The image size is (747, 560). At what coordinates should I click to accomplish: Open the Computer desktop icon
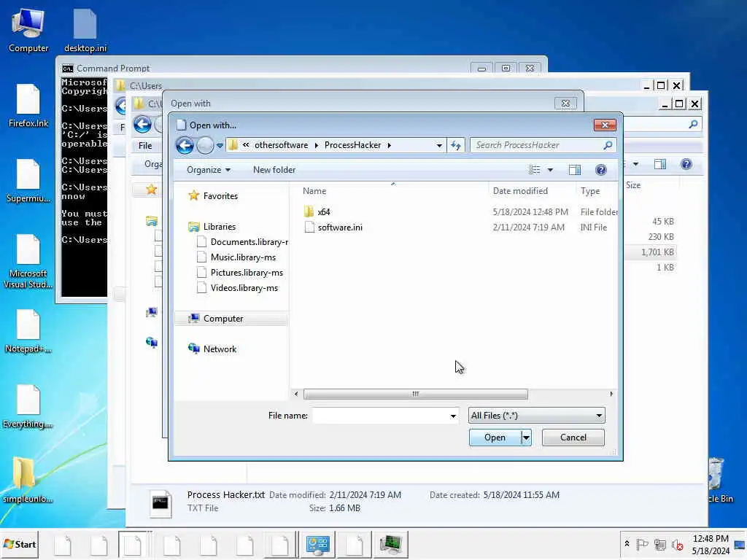tap(28, 31)
